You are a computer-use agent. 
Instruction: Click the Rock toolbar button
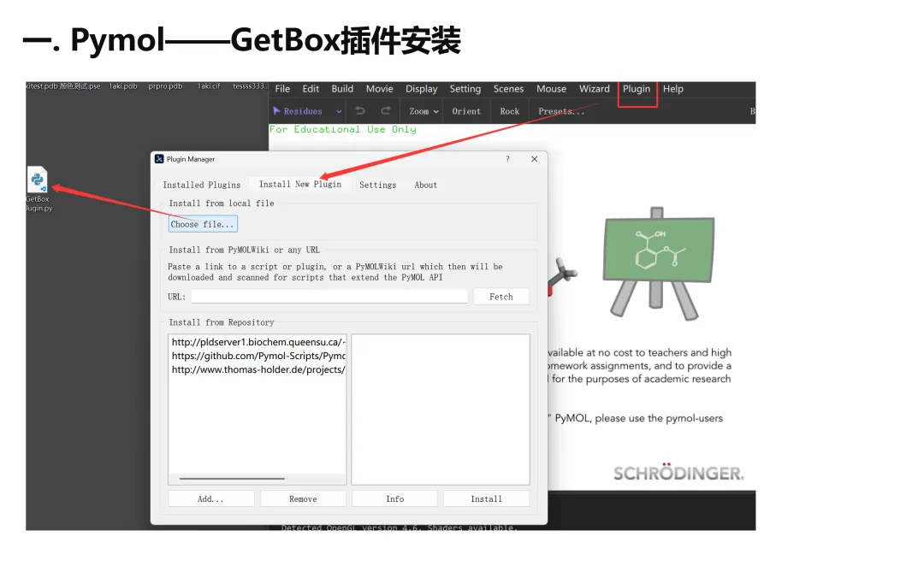coord(510,111)
